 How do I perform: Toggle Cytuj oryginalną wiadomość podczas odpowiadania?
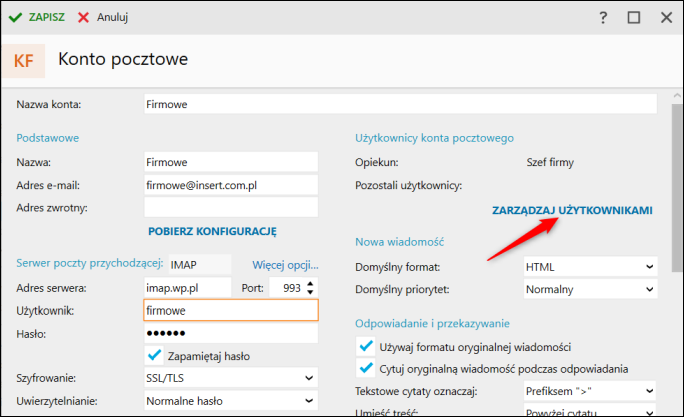coord(365,368)
